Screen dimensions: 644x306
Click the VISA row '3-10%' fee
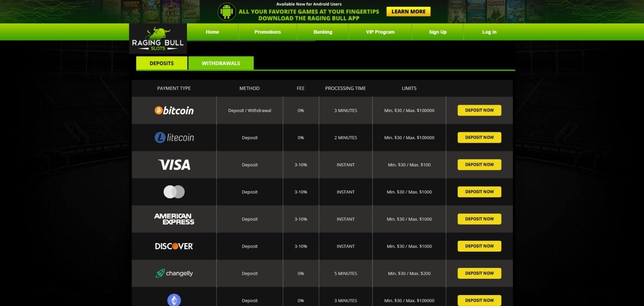(301, 165)
